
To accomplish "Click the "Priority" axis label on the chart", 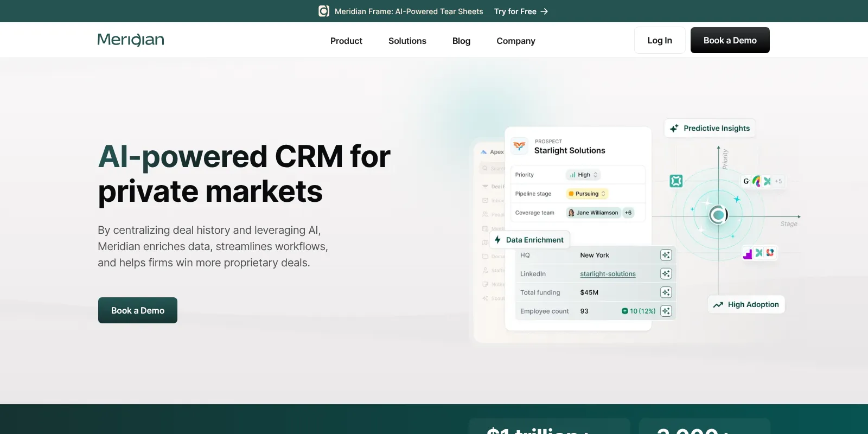I will tap(725, 159).
